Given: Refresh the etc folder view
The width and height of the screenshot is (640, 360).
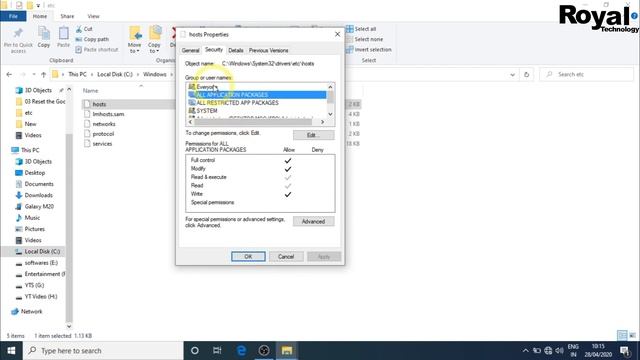Looking at the screenshot, I should click(x=527, y=74).
